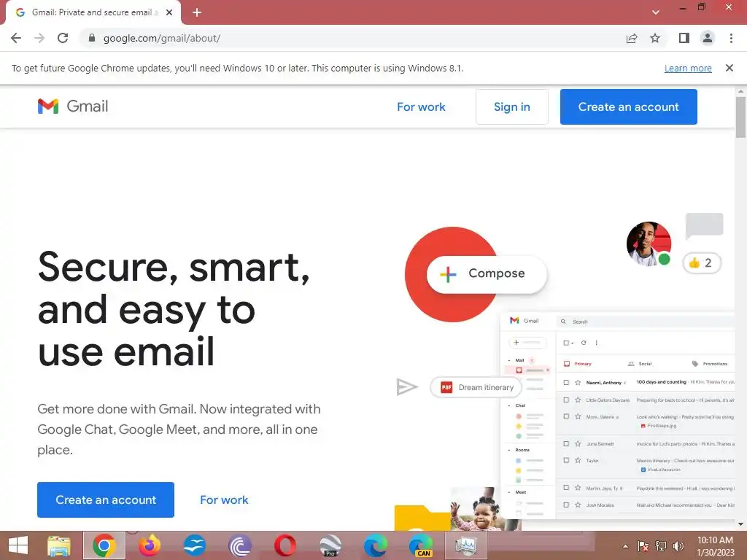Image resolution: width=747 pixels, height=560 pixels.
Task: Go back to the previous page
Action: [x=16, y=38]
